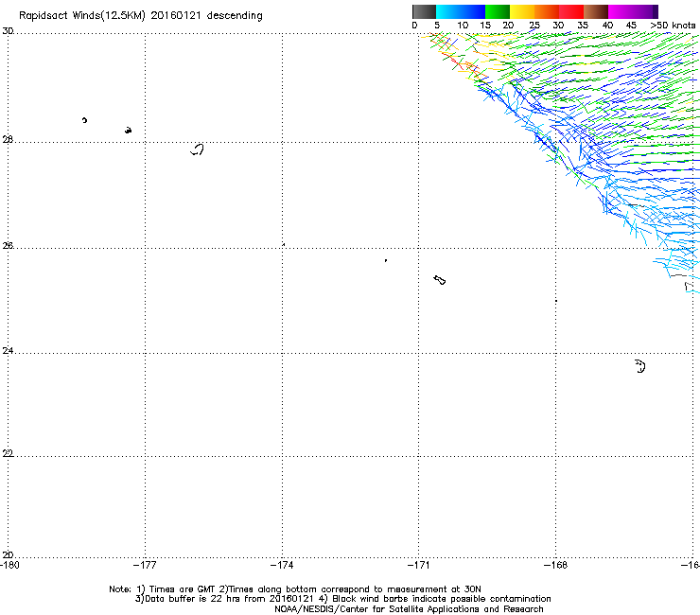
Task: Click the '5' label under the color bar
Action: tap(437, 26)
